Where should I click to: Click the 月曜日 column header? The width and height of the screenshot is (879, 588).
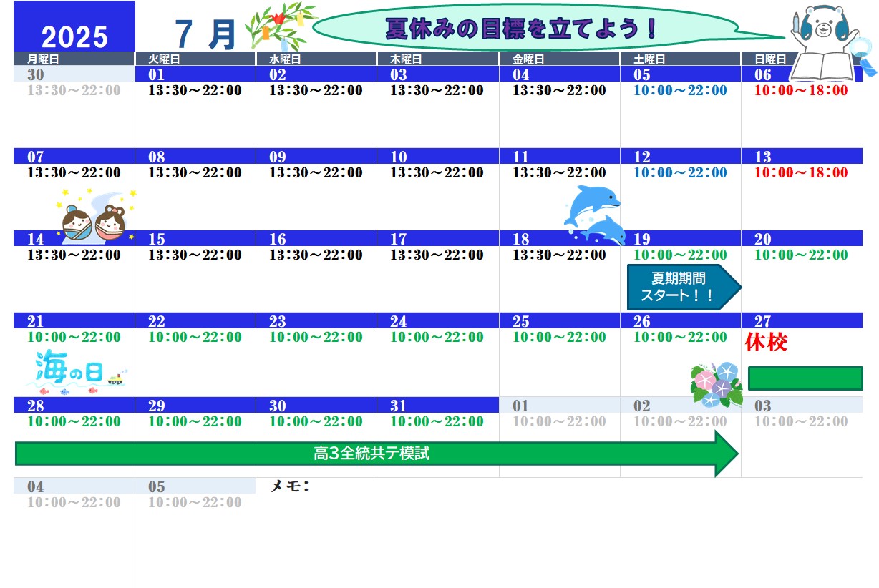coord(74,59)
